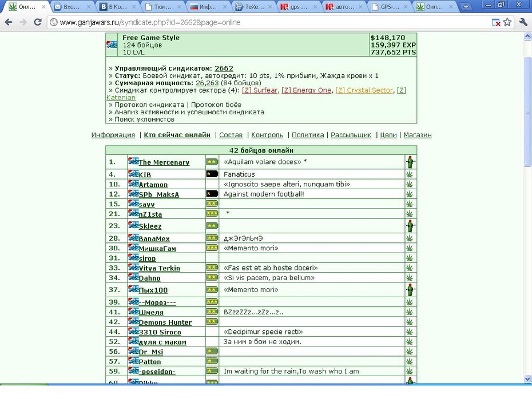Open the Контроль section link
This screenshot has height=399, width=532.
(267, 135)
